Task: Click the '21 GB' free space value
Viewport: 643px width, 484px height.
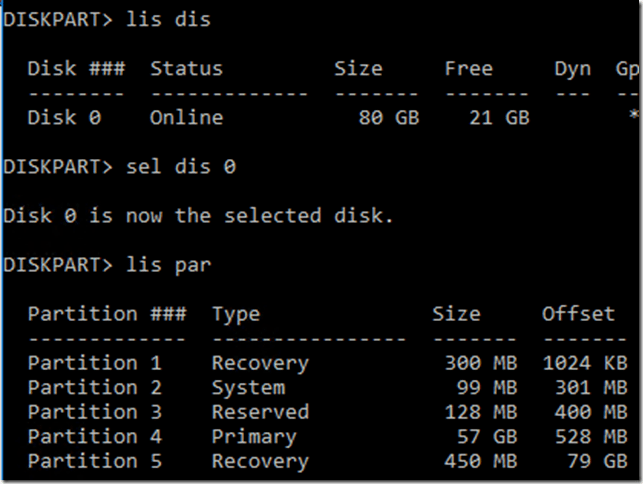Action: coord(500,118)
